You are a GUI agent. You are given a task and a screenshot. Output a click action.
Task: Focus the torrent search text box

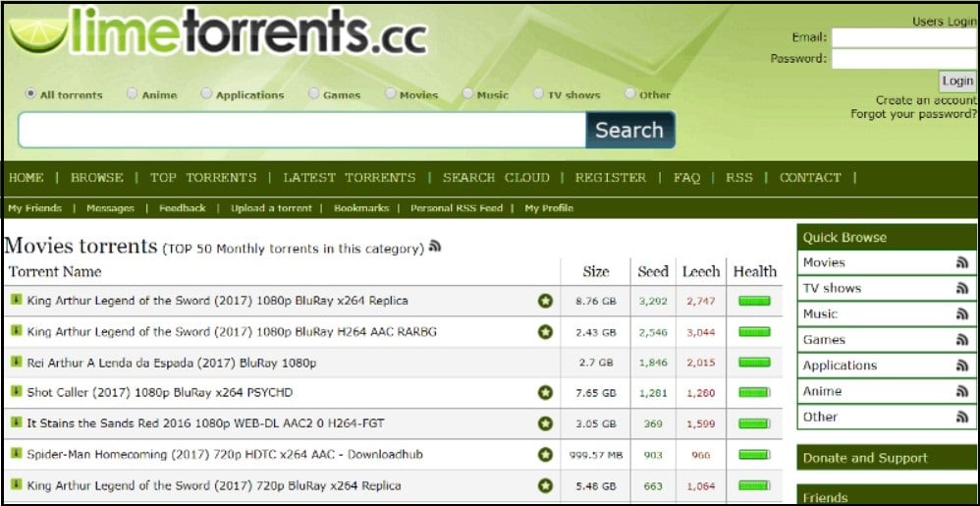(302, 130)
